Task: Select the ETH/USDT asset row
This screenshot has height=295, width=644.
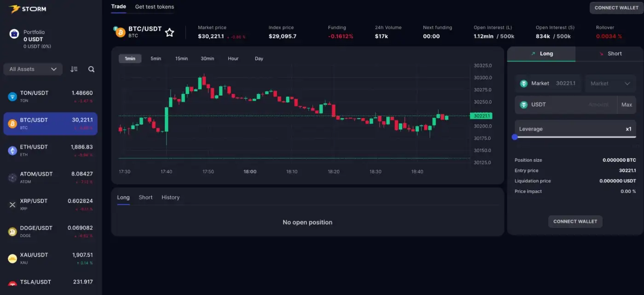Action: point(50,150)
